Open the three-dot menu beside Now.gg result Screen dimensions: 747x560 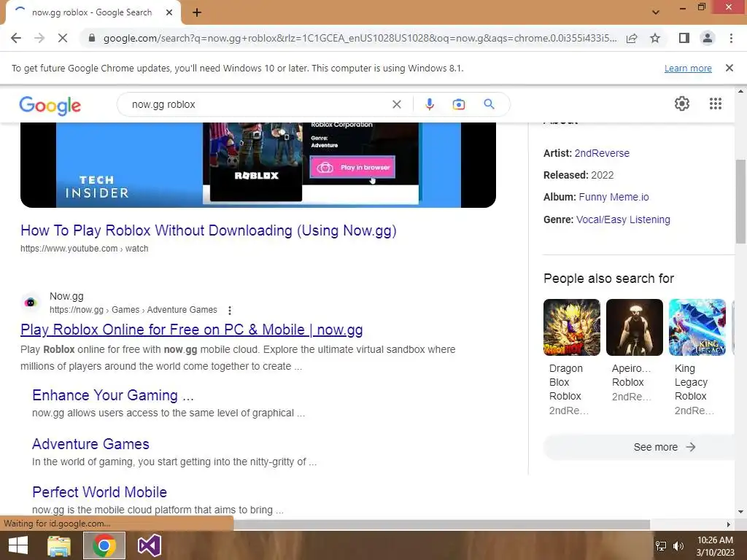pos(230,311)
